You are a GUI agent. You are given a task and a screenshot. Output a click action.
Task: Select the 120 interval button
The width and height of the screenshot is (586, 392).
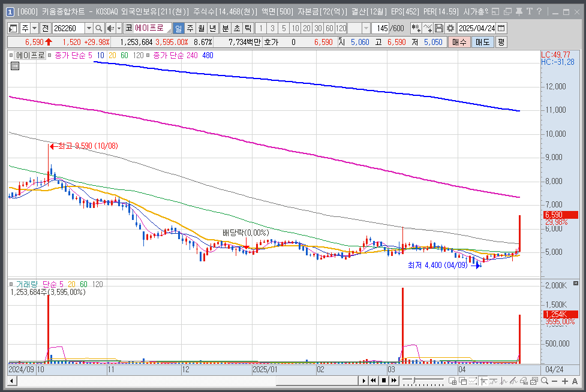click(341, 28)
